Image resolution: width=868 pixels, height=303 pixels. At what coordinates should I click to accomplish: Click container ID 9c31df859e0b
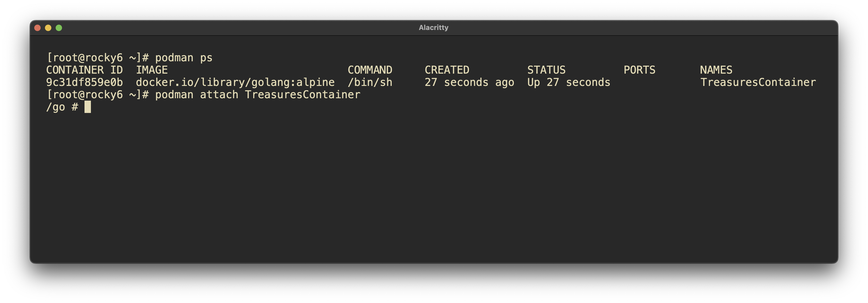coord(84,82)
